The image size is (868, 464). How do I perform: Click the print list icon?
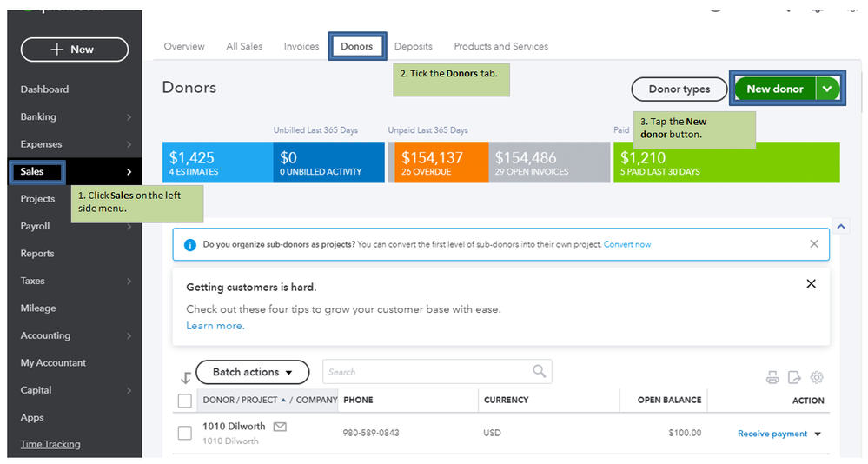click(x=772, y=377)
